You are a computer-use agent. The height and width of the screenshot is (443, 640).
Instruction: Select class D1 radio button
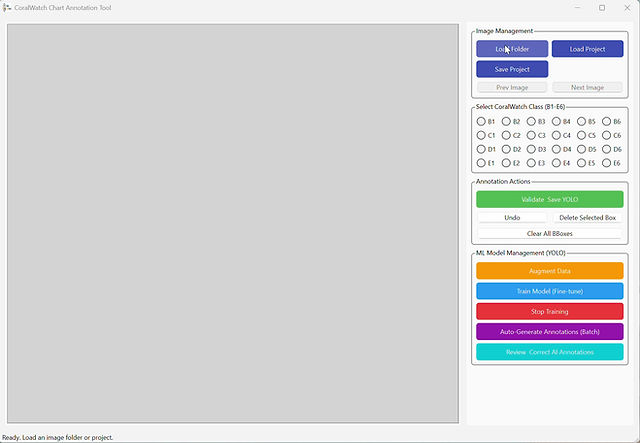click(481, 149)
